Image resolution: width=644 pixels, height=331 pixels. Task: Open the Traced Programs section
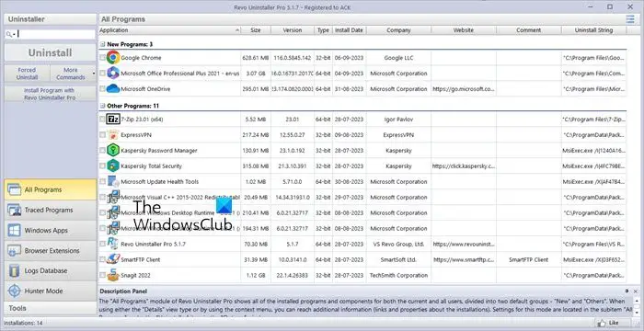51,210
